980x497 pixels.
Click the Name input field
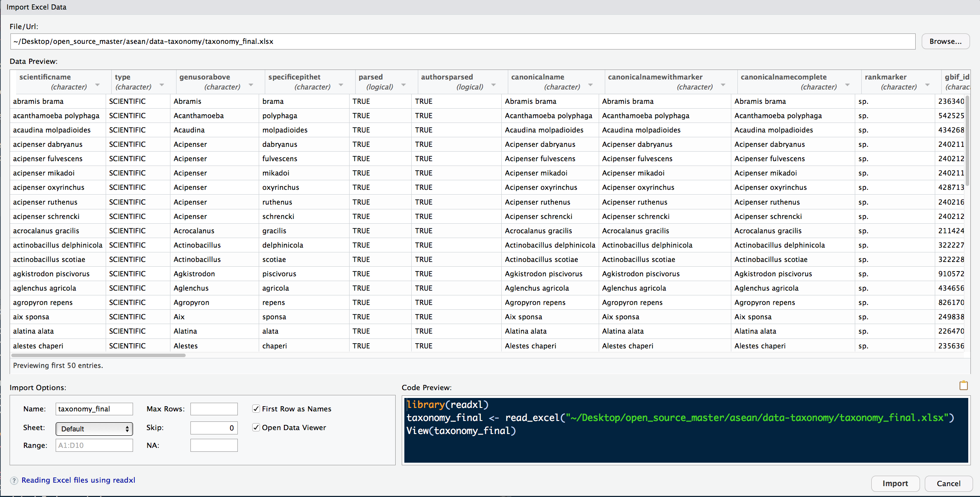[94, 409]
